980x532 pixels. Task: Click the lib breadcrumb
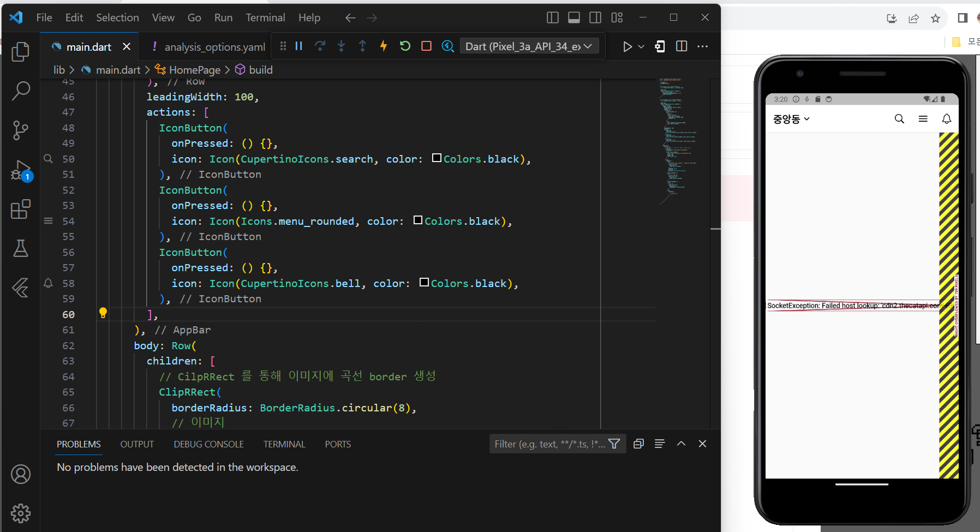(59, 70)
